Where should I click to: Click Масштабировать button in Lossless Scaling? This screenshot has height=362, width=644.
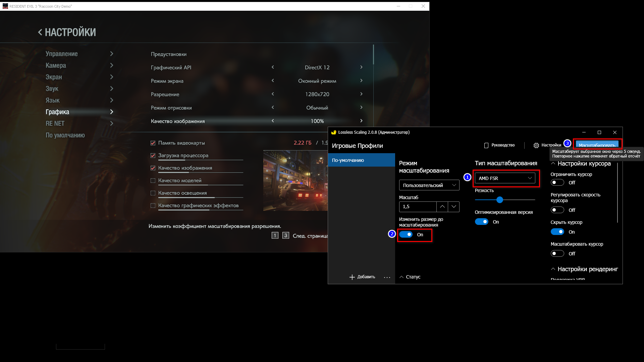pos(597,144)
